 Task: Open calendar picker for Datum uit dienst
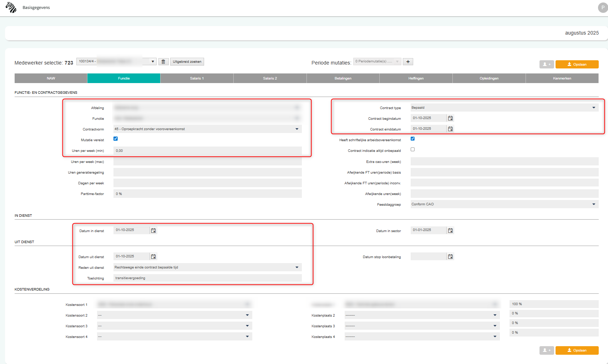click(153, 257)
